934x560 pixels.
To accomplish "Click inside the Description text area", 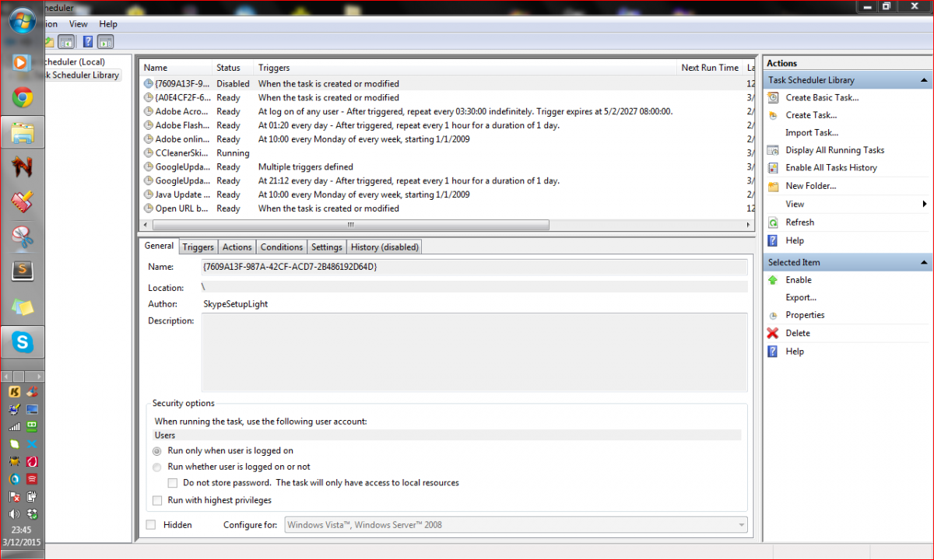I will tap(474, 353).
